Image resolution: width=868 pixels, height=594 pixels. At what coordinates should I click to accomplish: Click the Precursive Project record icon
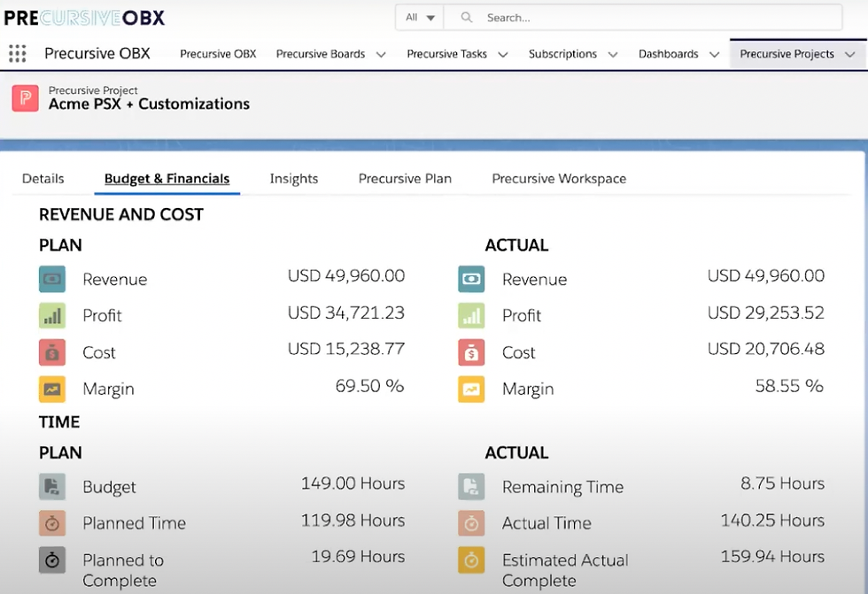pyautogui.click(x=26, y=98)
